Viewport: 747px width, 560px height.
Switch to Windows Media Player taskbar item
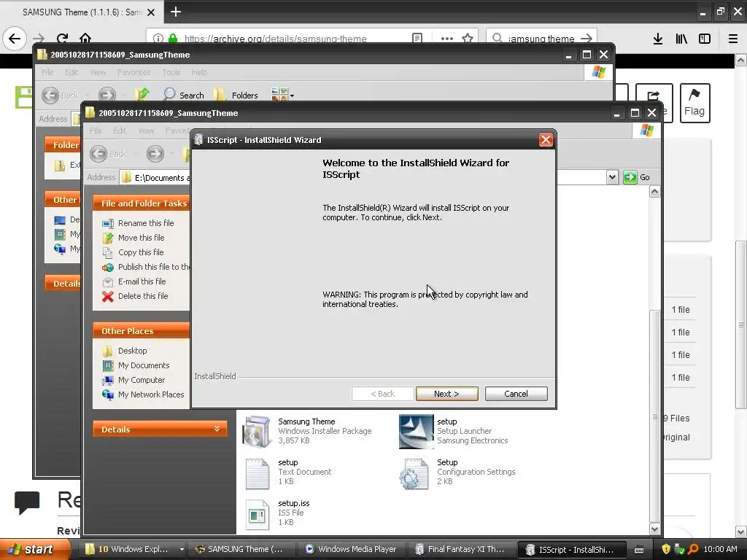(352, 549)
